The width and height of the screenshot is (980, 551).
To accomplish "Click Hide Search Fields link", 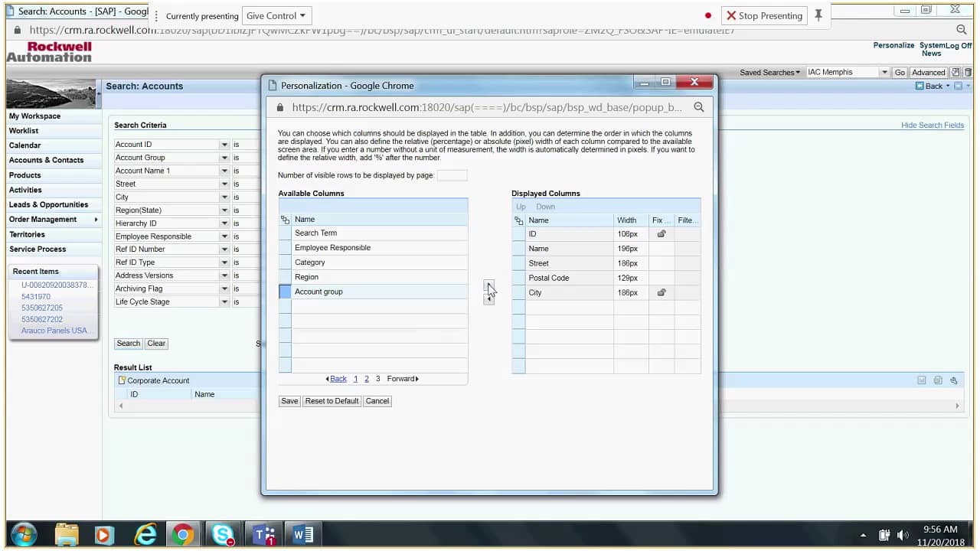I will [933, 126].
